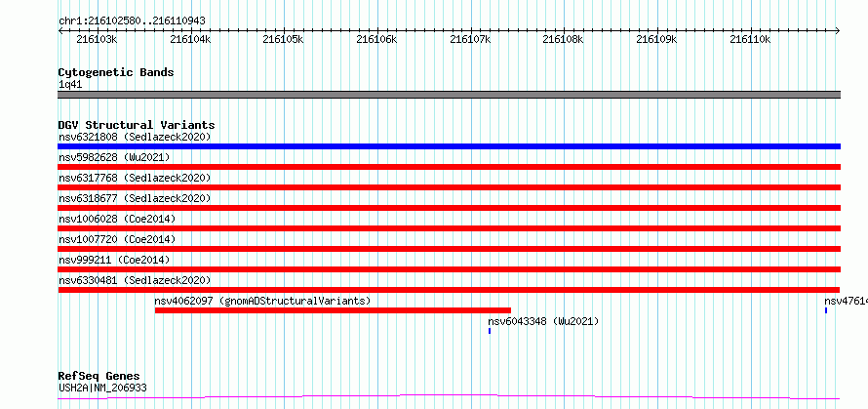The width and height of the screenshot is (868, 409).
Task: Select the 216104k ruler tick label
Action: [x=190, y=39]
